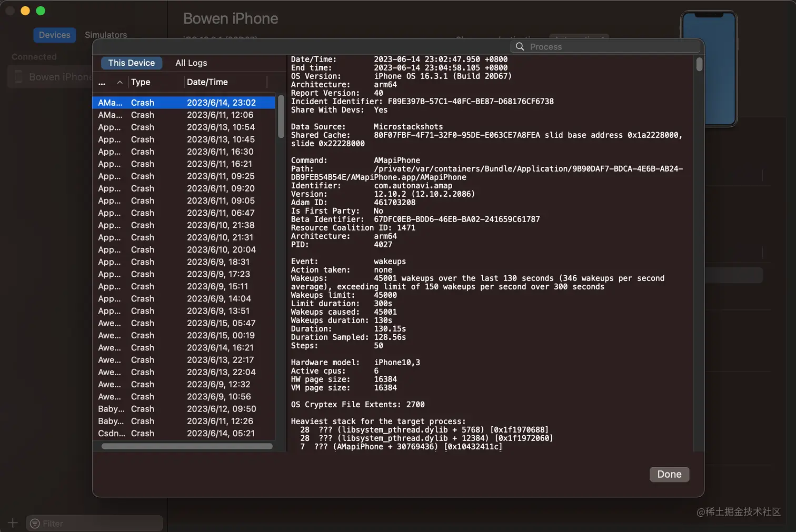Click the OS Version iPhone OS 16.3.1 line

pos(401,76)
